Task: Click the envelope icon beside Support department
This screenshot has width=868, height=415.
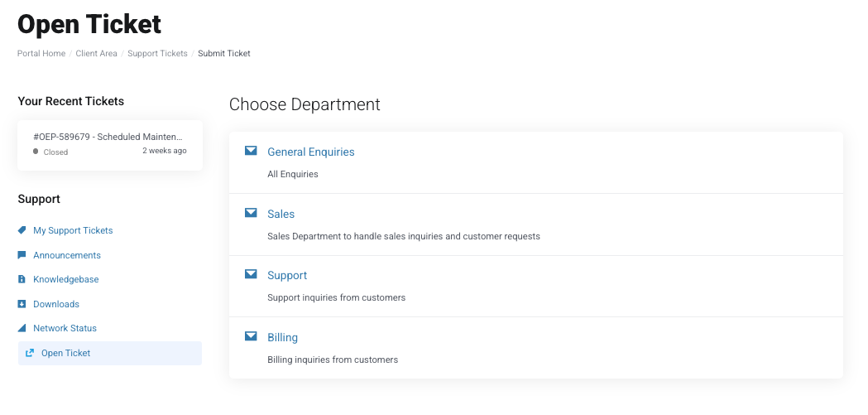Action: [251, 274]
